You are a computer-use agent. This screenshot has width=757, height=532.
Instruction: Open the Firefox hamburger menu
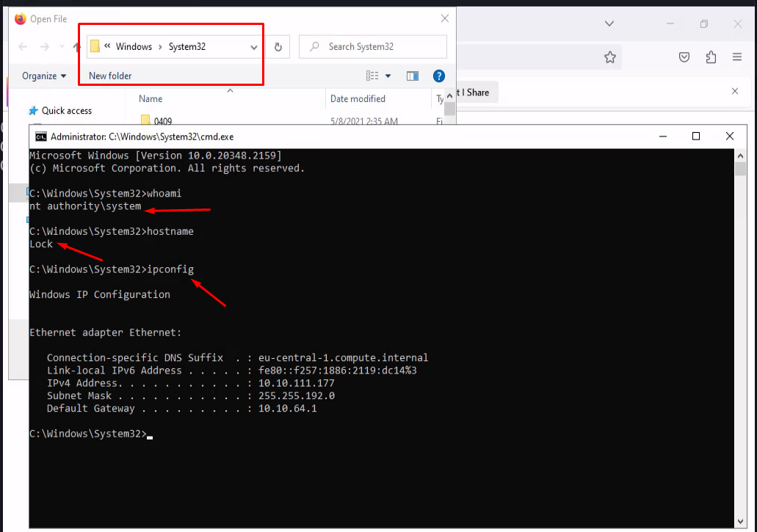[x=736, y=57]
